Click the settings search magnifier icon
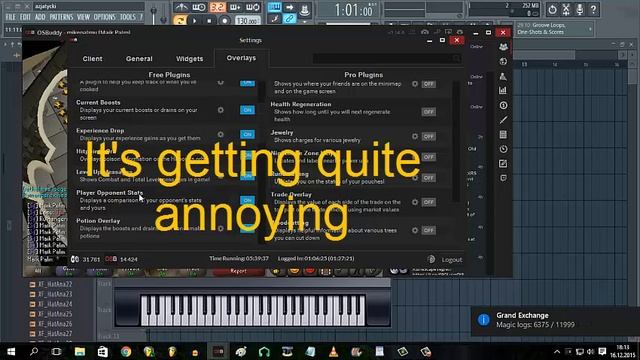The height and width of the screenshot is (360, 640). point(456,59)
